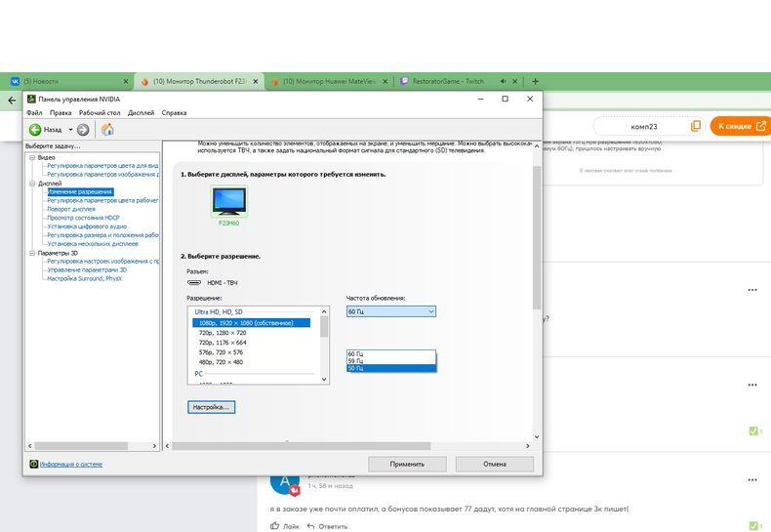Click the browser back arrow
This screenshot has width=771, height=532.
(12, 101)
